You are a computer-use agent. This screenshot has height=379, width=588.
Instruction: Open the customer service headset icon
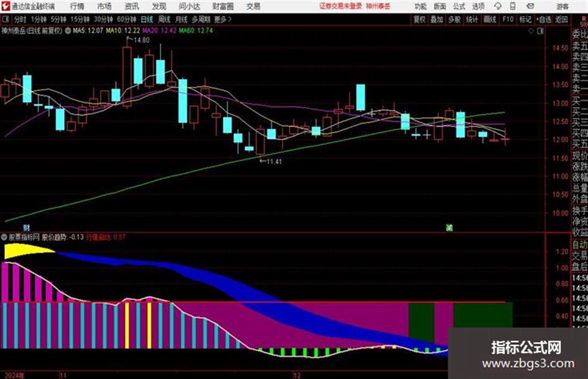[498, 6]
